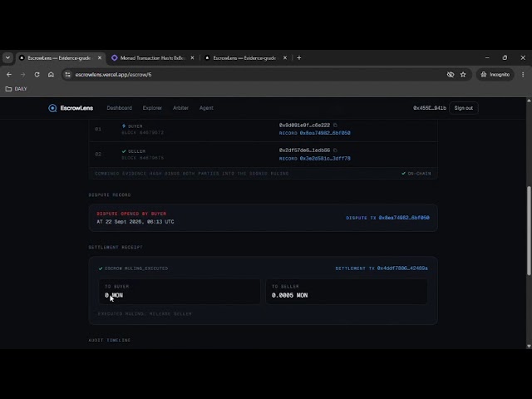Open buyer record 0x8ea74982…6bf050 link

click(x=325, y=133)
